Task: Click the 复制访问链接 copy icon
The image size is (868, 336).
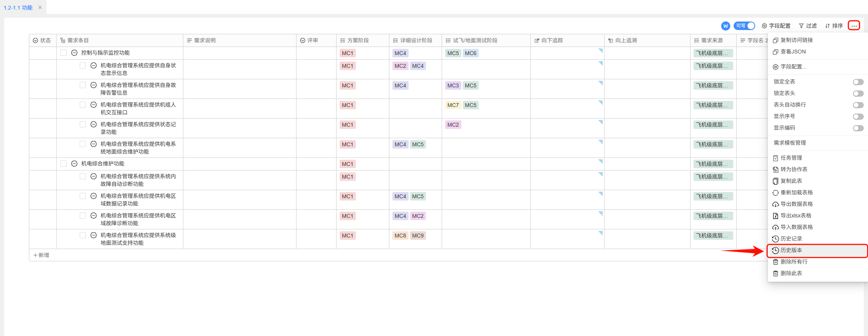Action: (776, 40)
